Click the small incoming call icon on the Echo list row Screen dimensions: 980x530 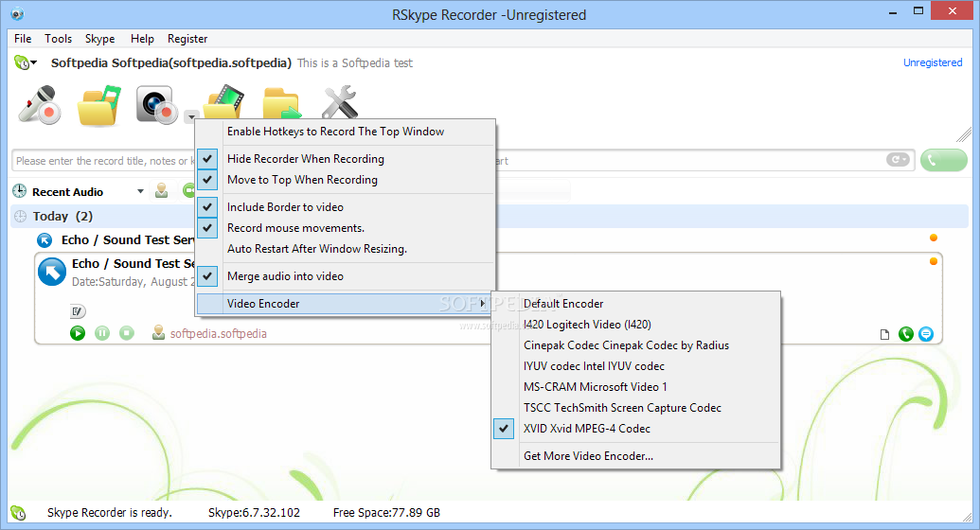click(45, 240)
